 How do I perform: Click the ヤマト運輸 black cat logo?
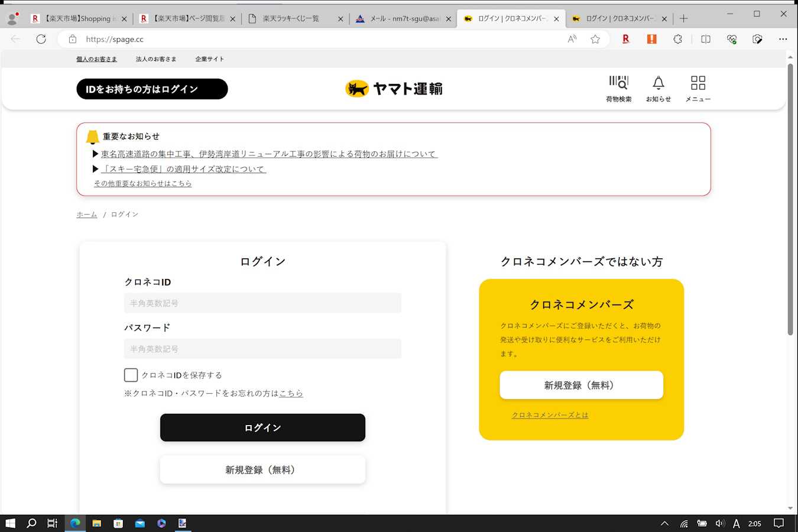point(394,89)
